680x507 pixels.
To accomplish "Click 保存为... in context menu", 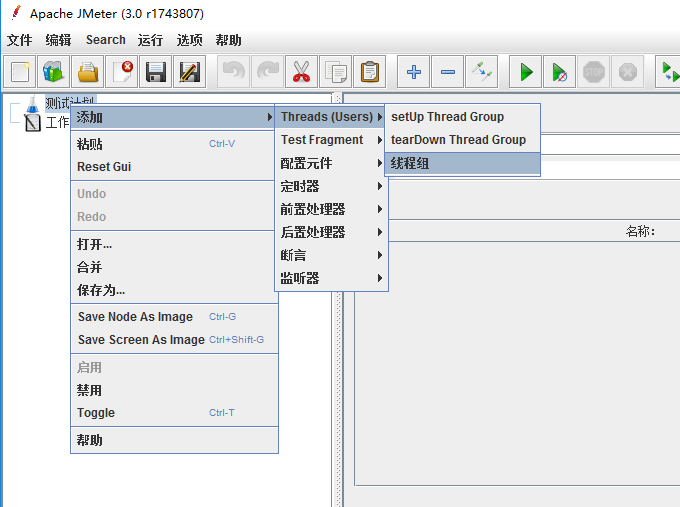I will click(173, 290).
